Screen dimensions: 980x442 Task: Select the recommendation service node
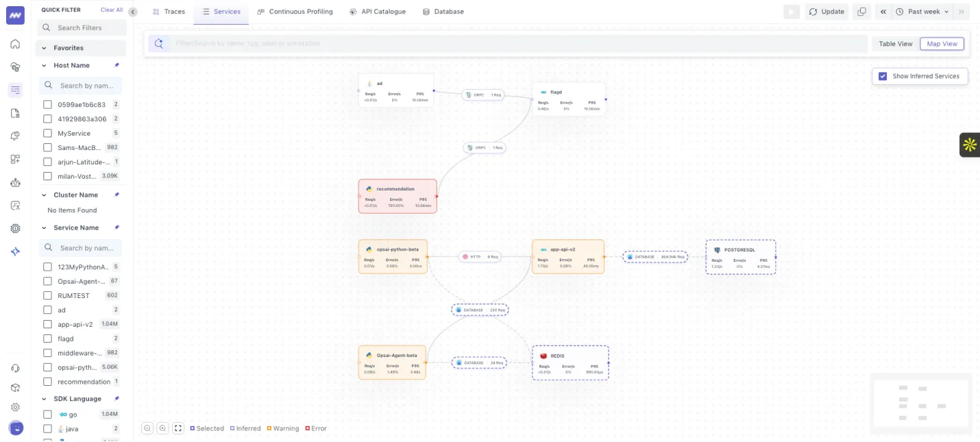tap(397, 196)
